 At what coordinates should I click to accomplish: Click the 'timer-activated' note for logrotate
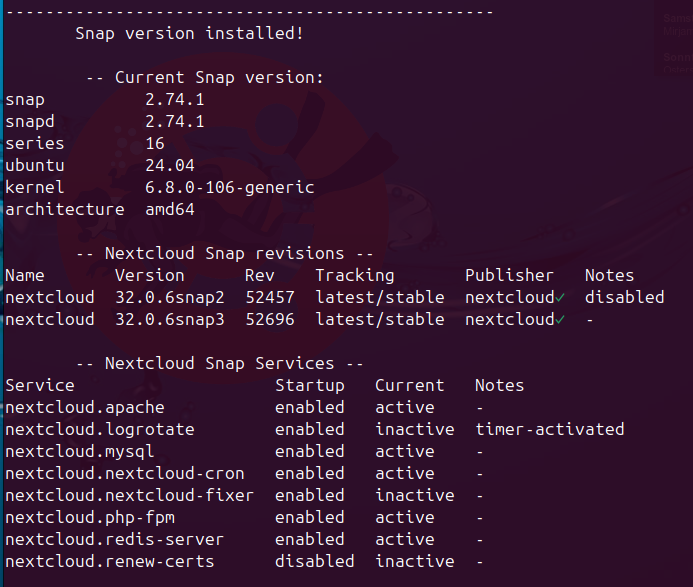550,429
